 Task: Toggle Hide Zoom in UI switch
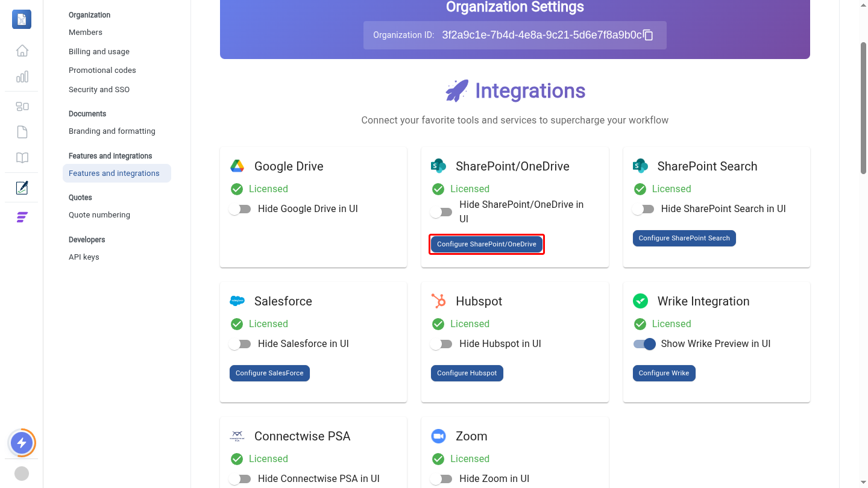point(441,479)
